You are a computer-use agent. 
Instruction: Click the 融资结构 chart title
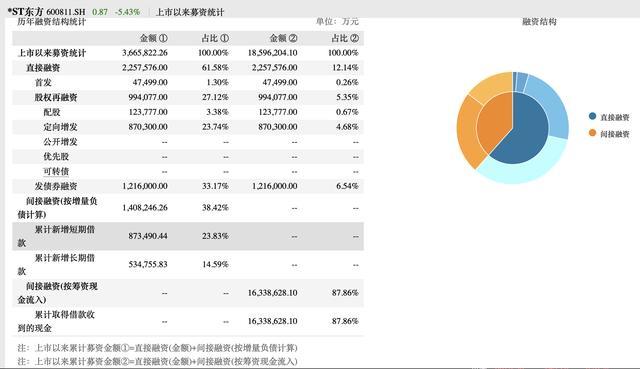(x=539, y=22)
